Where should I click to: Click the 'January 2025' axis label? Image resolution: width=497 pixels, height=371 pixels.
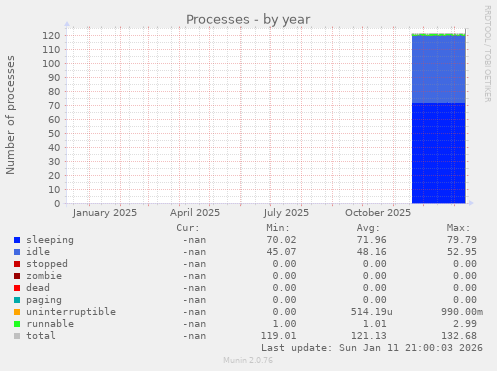(105, 213)
